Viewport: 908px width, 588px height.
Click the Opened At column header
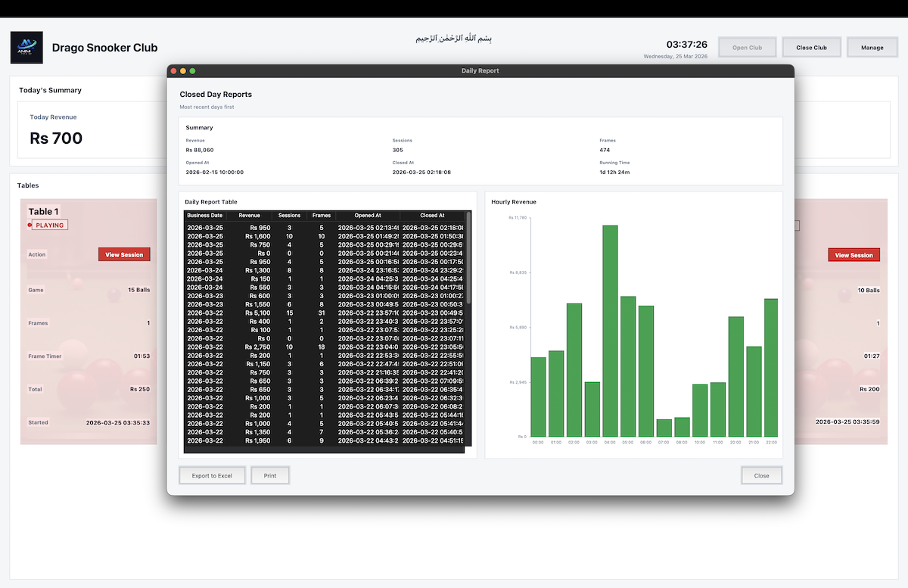(x=368, y=216)
